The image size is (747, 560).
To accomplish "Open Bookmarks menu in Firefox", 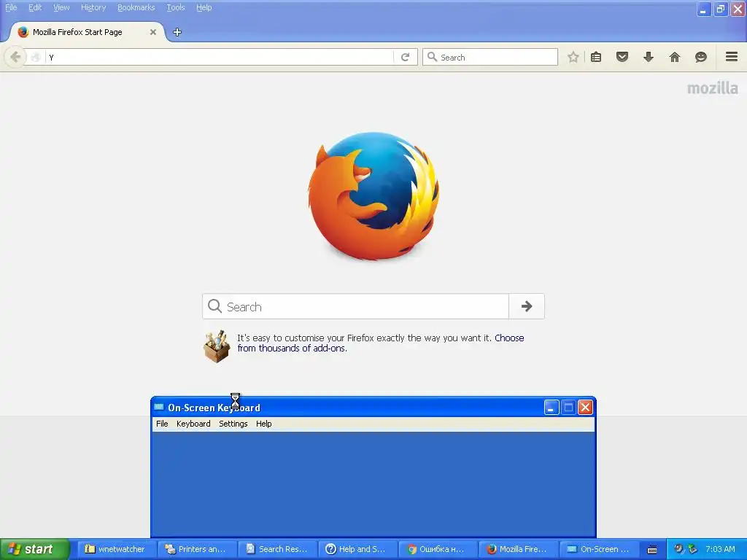I will (136, 7).
